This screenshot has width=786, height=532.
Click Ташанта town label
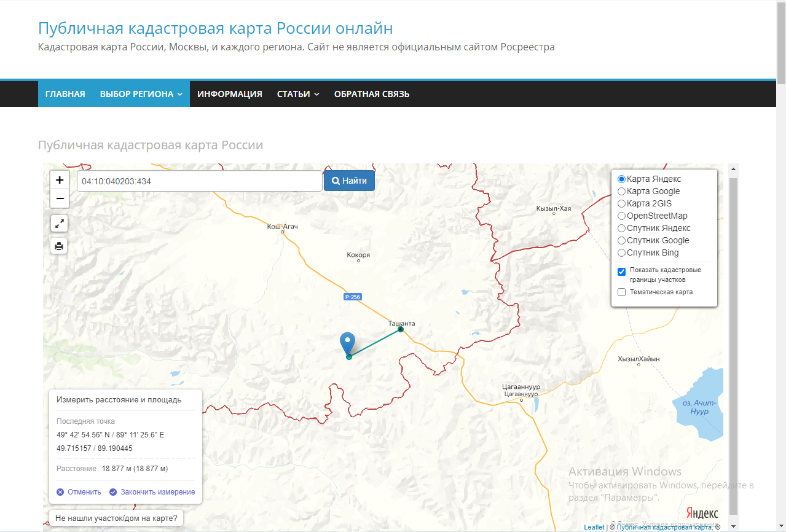click(401, 323)
